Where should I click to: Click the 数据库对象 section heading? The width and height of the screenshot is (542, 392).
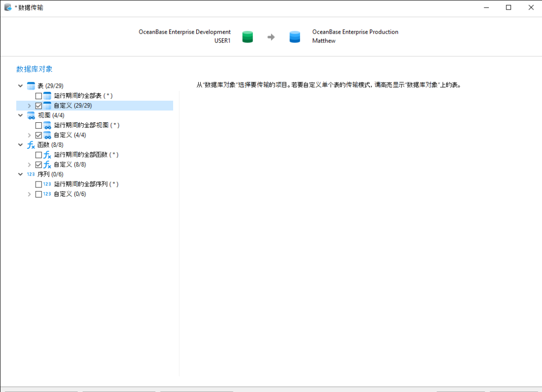tap(34, 69)
